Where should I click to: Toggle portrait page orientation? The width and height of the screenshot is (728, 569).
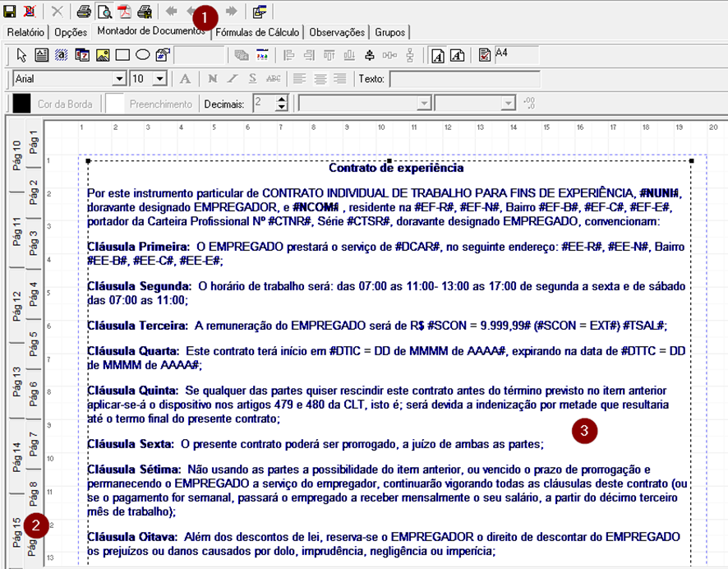tap(439, 56)
